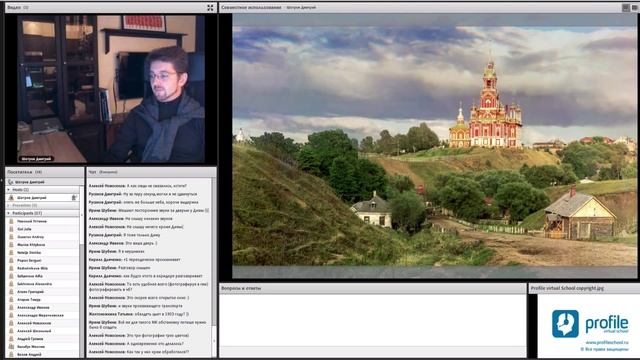The height and width of the screenshot is (360, 640).
Task: Click the current speaker row with phone icon
Action: pos(44,182)
